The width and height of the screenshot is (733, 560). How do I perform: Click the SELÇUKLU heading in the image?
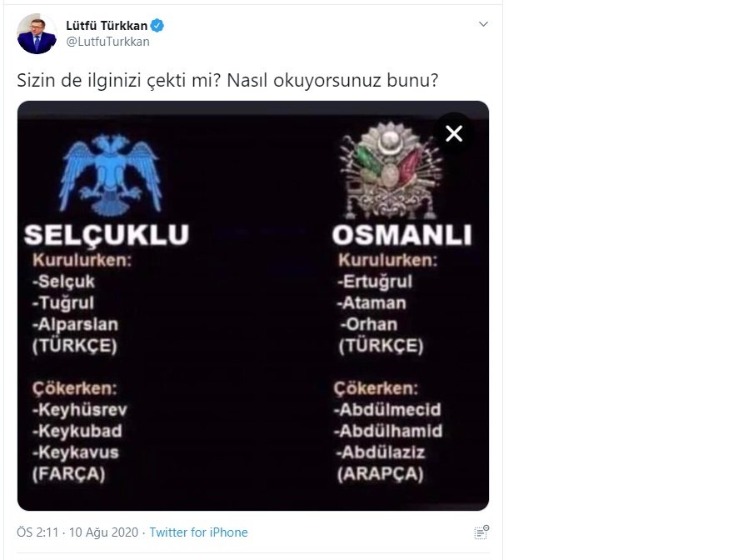pyautogui.click(x=107, y=234)
